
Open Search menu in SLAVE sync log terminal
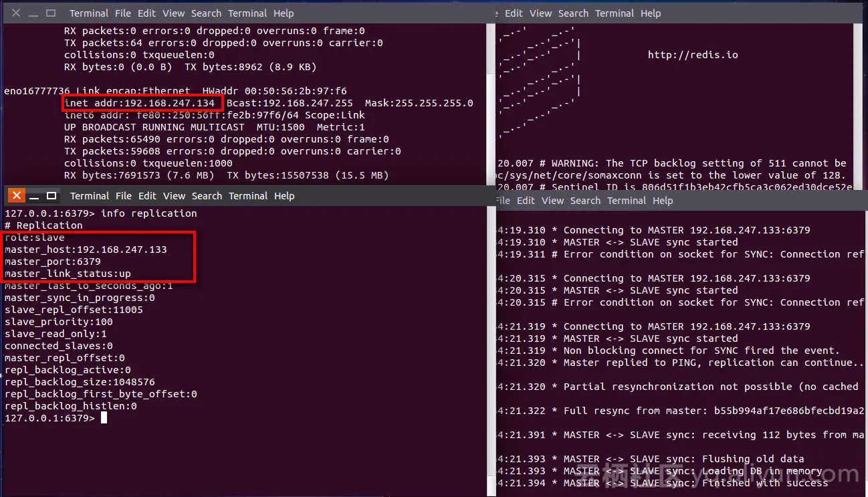(x=586, y=201)
